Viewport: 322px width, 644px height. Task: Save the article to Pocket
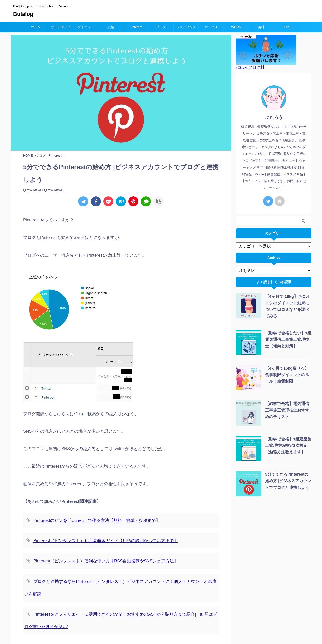click(x=108, y=201)
